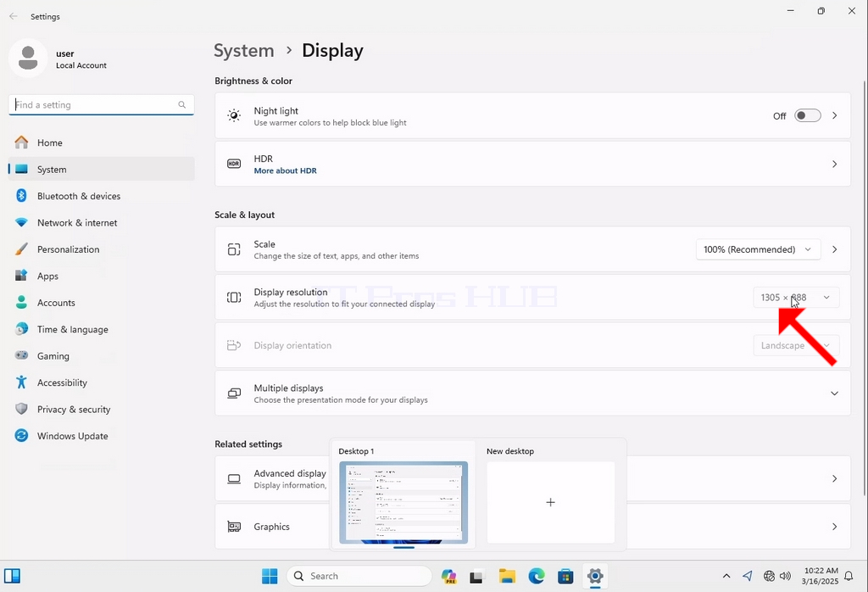Click the Scale icon
Viewport: 868px width, 592px height.
234,249
